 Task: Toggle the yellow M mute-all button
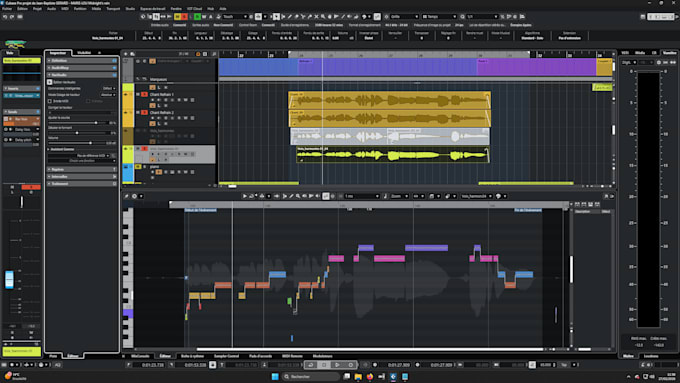pyautogui.click(x=177, y=16)
